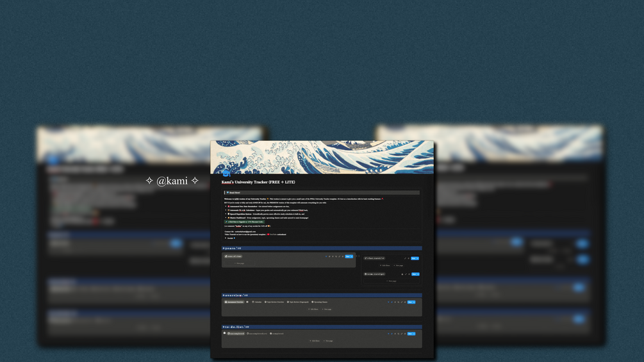Open the YouTube tutorial link
This screenshot has width=644, height=362.
click(276, 234)
